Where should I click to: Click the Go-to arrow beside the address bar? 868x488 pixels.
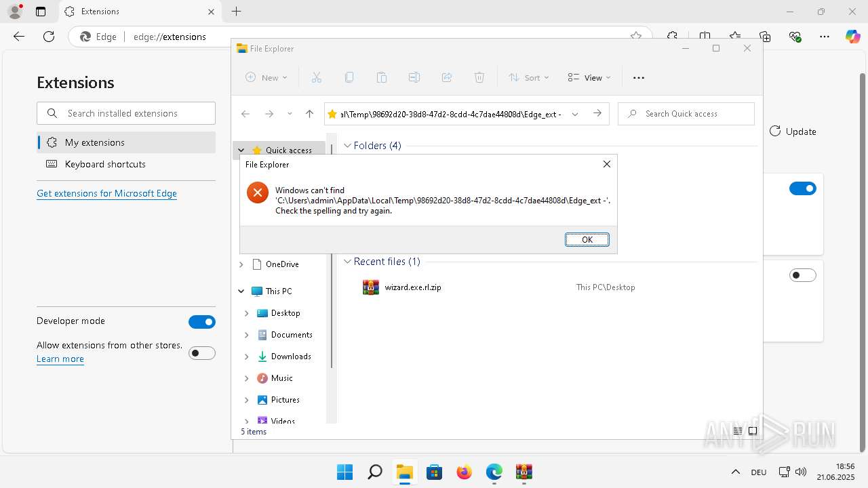[597, 114]
